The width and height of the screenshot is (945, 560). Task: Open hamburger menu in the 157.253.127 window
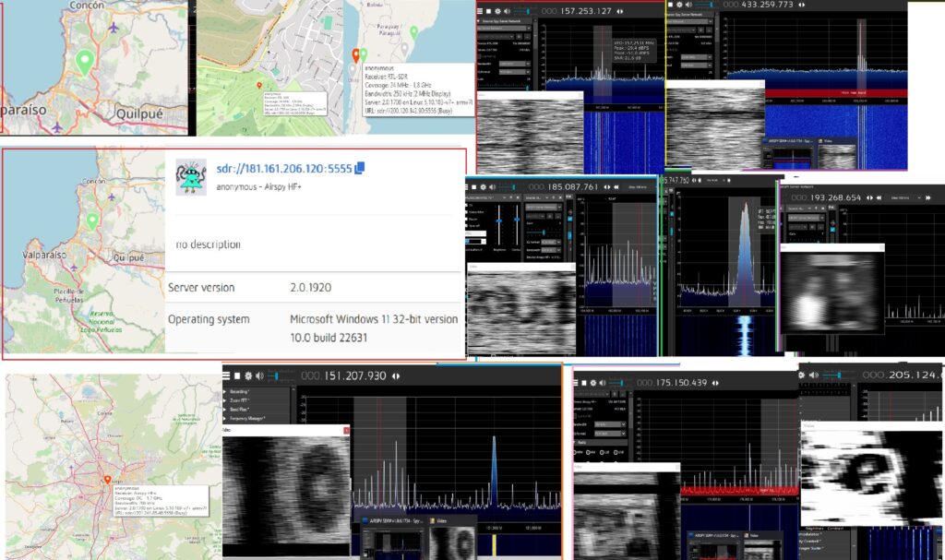pos(481,11)
